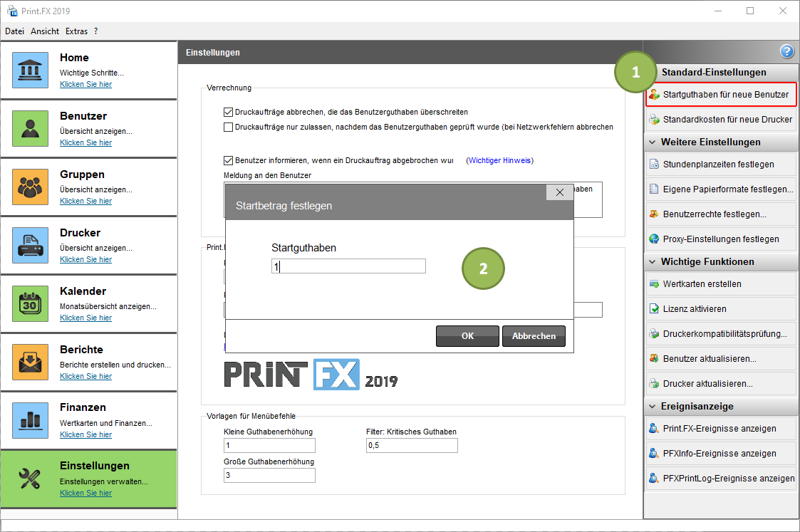This screenshot has height=532, width=800.
Task: Open the Benutzer person icon
Action: point(30,128)
